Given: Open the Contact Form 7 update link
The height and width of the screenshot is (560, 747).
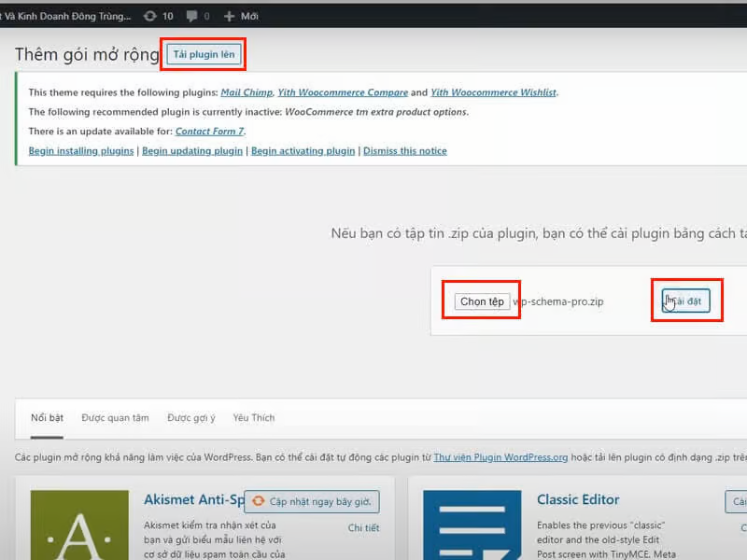Looking at the screenshot, I should 209,132.
